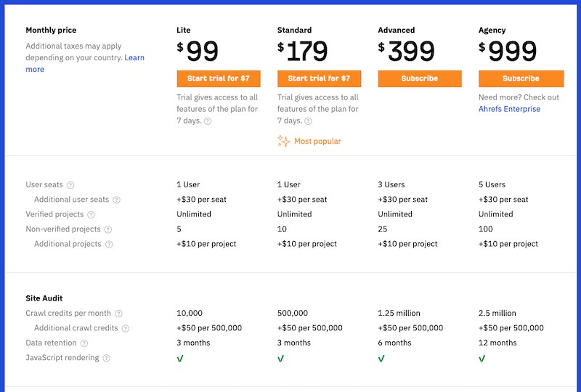Open JavaScript rendering help icon
The height and width of the screenshot is (392, 581).
click(106, 358)
